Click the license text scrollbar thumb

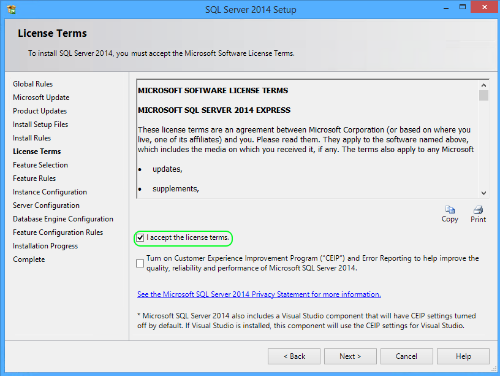[x=484, y=95]
